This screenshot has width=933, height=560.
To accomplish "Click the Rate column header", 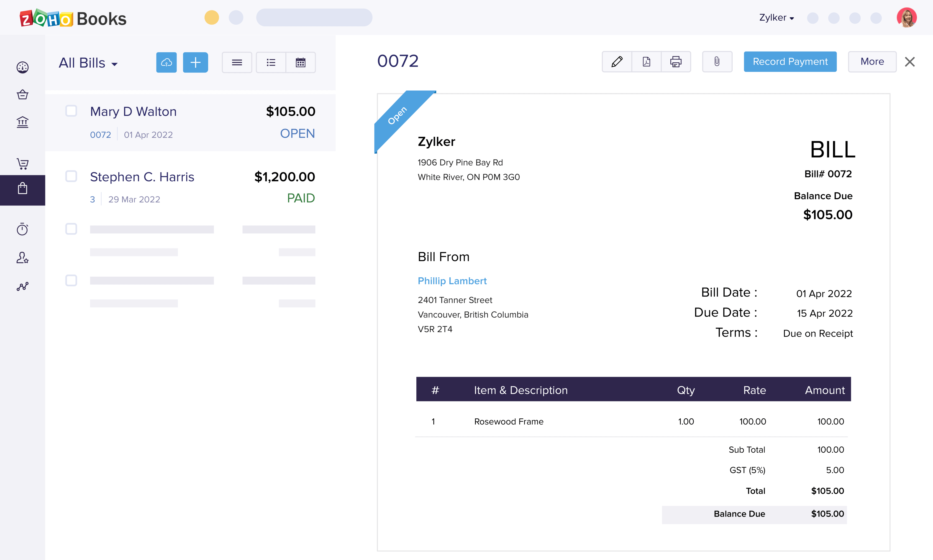I will (x=754, y=390).
